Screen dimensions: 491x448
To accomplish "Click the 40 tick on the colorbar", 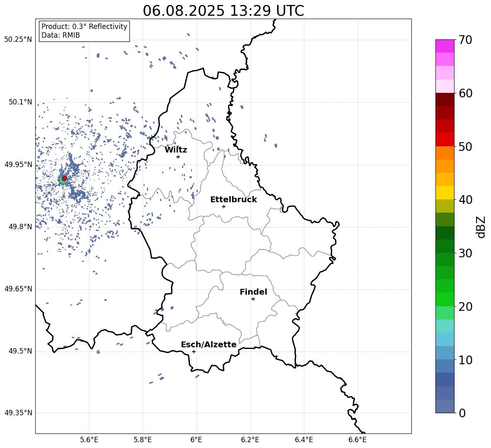I will tap(465, 200).
